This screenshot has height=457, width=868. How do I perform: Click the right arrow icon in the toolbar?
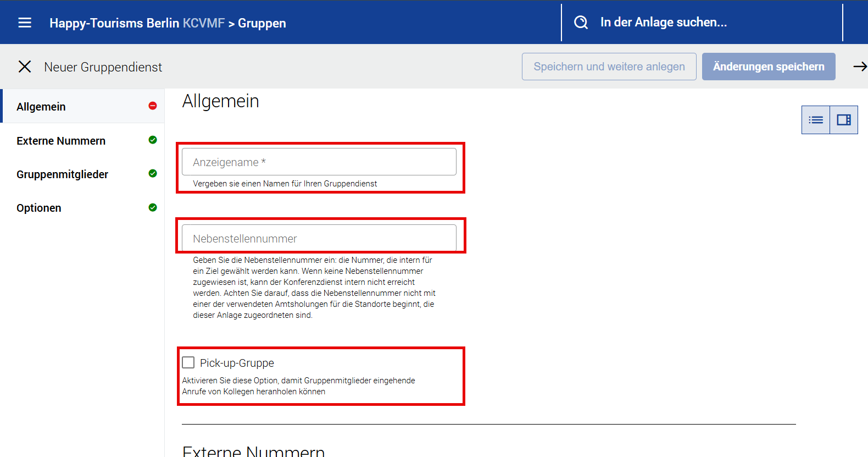click(859, 67)
